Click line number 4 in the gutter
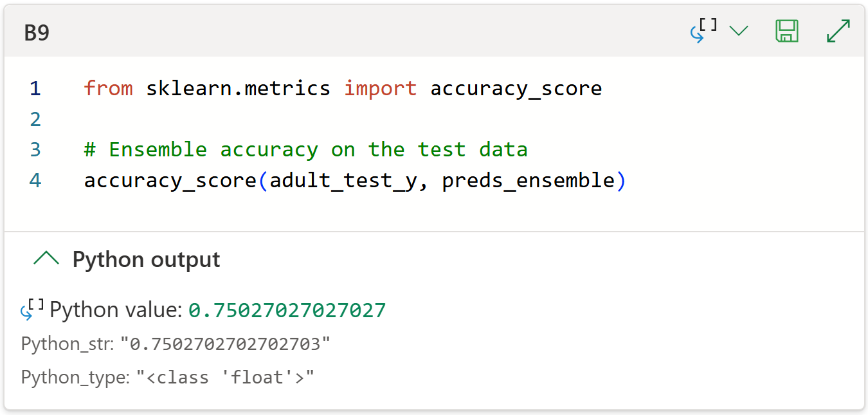 (x=35, y=181)
